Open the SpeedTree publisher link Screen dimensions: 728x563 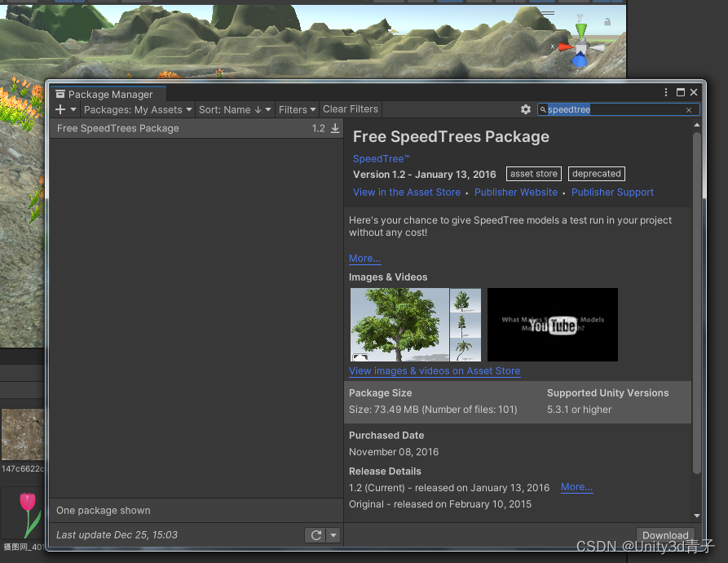point(382,159)
